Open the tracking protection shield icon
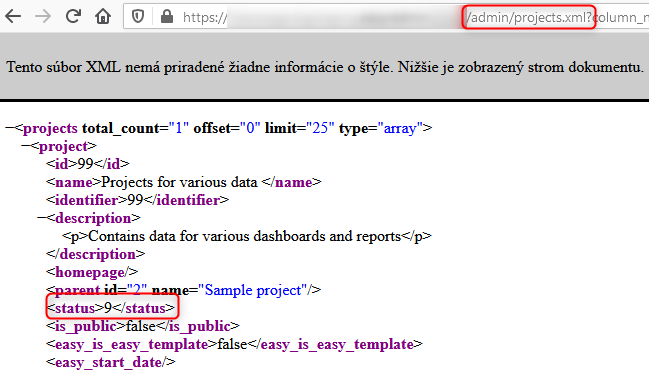This screenshot has height=371, width=649. pos(138,17)
